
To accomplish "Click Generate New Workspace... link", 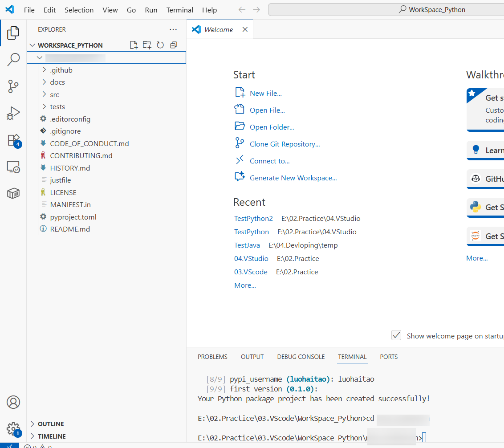I will pos(293,178).
